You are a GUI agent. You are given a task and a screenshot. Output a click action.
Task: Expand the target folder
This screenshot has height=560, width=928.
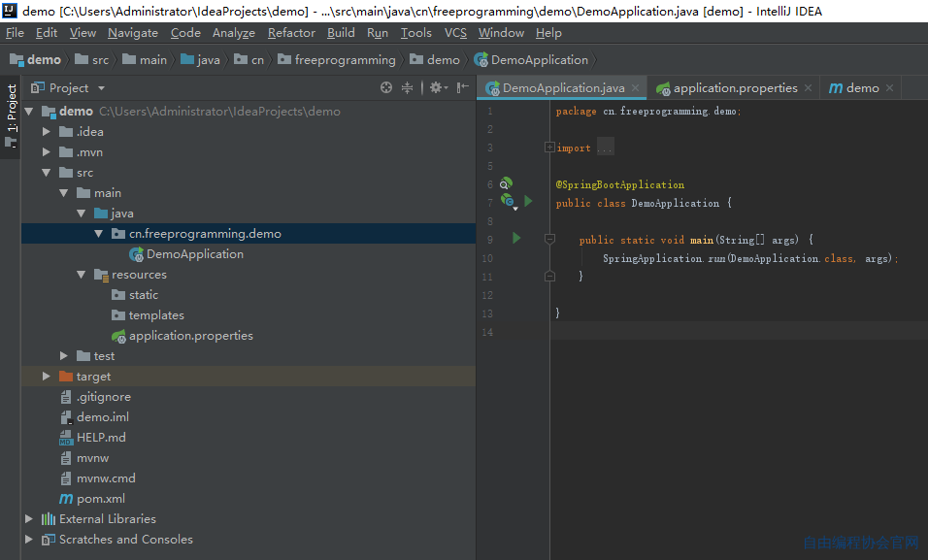(x=47, y=376)
